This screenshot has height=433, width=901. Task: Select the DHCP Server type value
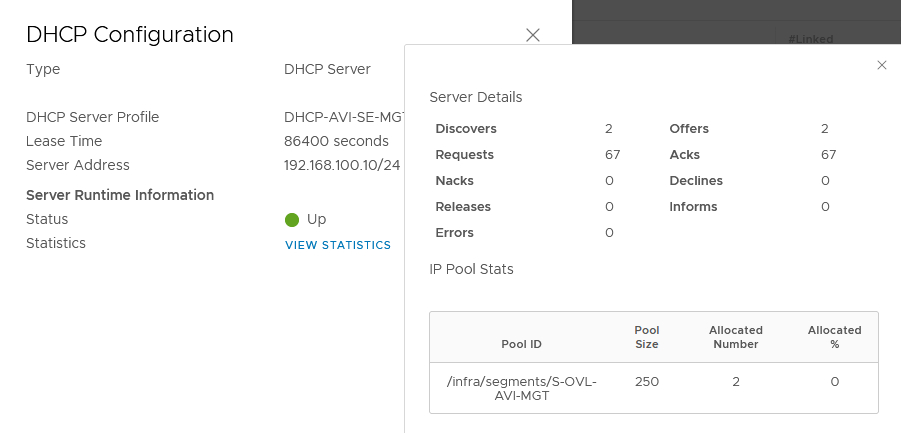click(327, 69)
